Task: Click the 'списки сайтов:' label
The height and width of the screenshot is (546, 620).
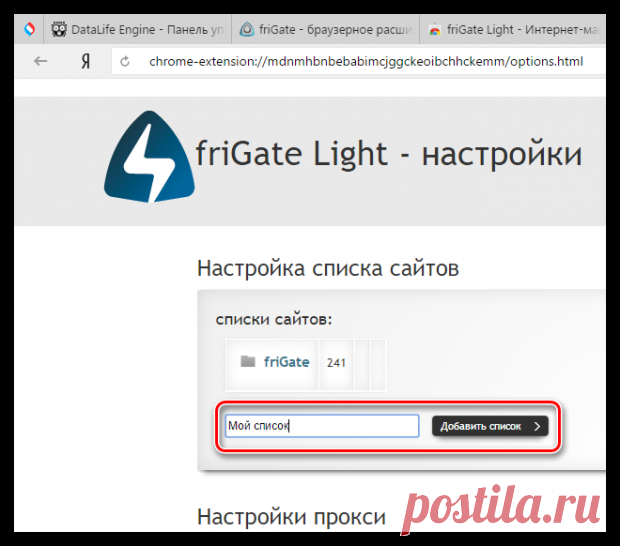Action: (274, 319)
